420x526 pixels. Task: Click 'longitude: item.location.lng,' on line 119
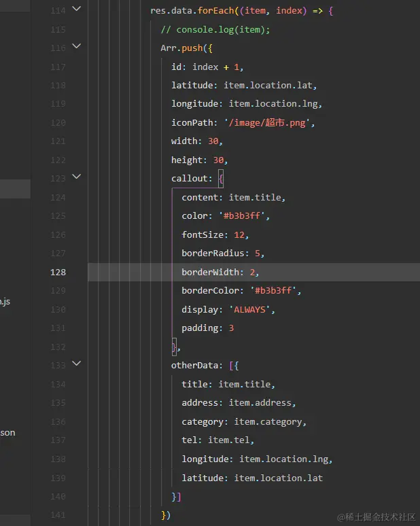[246, 104]
